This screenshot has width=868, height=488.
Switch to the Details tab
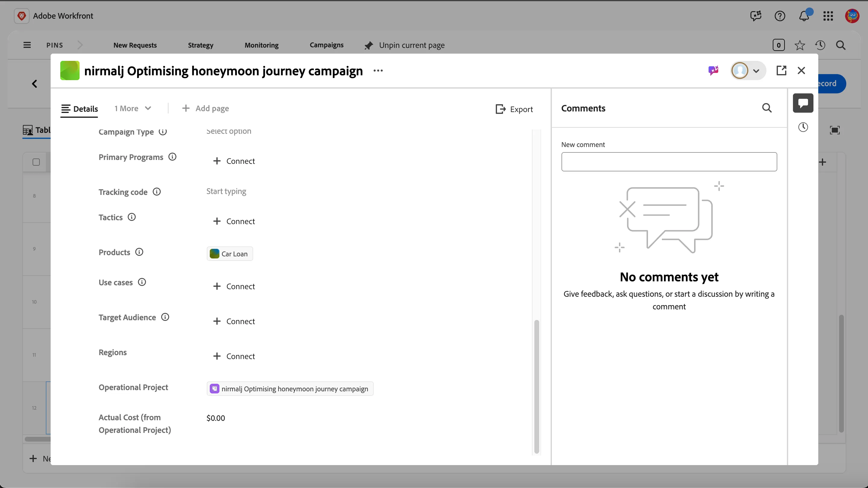pyautogui.click(x=79, y=109)
